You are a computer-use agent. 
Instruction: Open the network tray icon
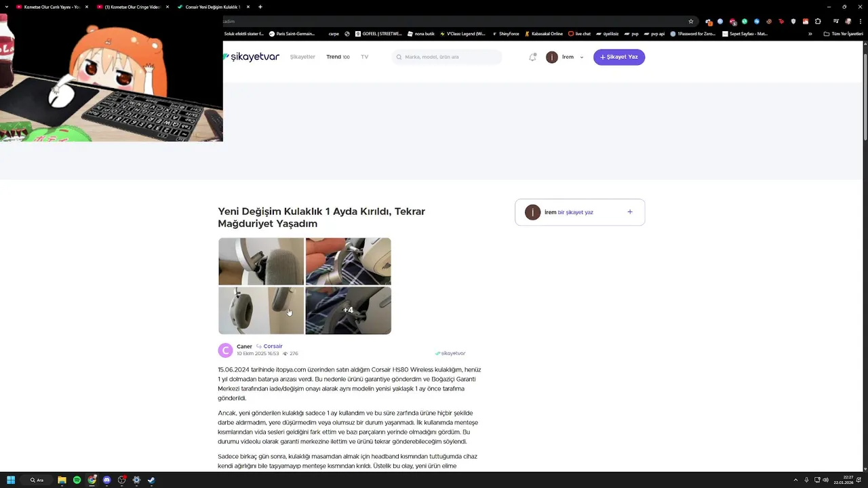(x=817, y=480)
